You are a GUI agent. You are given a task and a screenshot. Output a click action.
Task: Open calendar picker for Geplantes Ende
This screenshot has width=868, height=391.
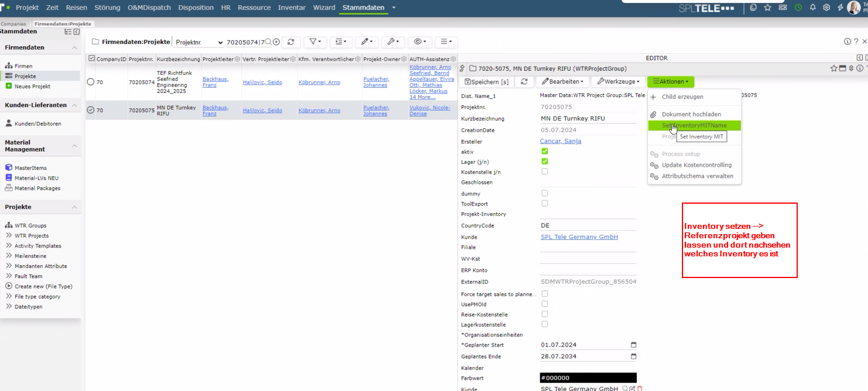click(x=633, y=356)
